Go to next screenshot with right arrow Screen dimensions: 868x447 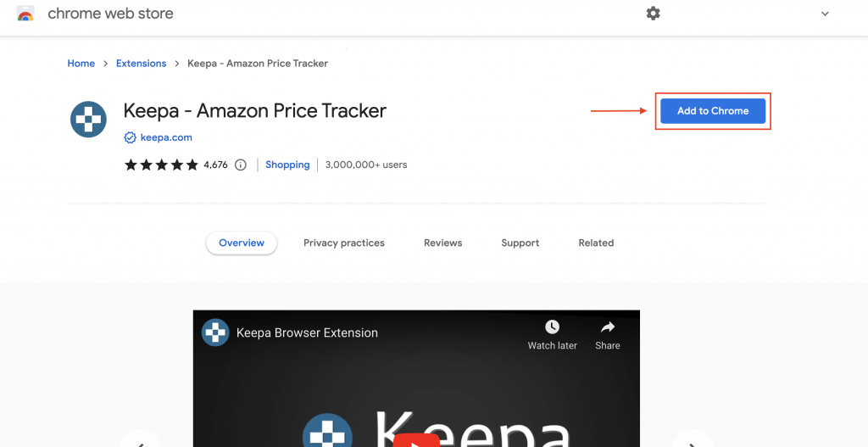click(x=693, y=440)
